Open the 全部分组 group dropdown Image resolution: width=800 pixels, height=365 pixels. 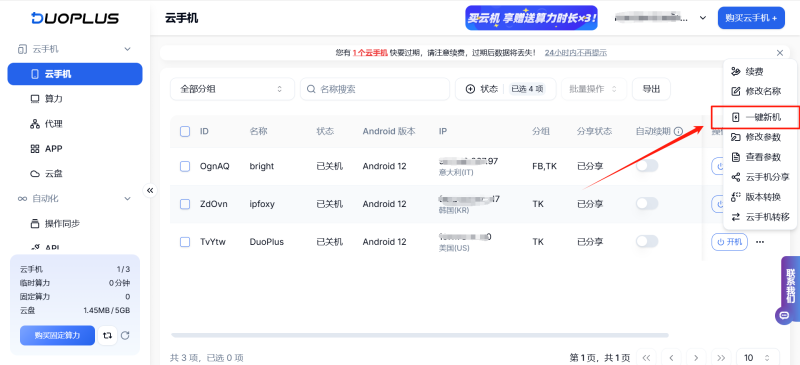pos(232,89)
